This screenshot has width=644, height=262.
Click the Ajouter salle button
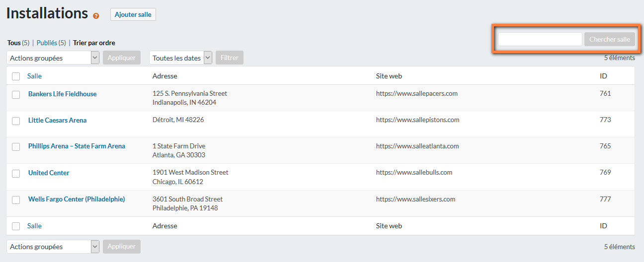pos(133,14)
